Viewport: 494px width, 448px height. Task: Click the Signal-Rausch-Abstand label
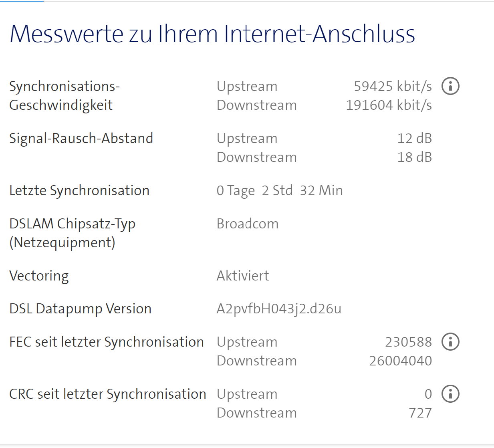point(81,138)
